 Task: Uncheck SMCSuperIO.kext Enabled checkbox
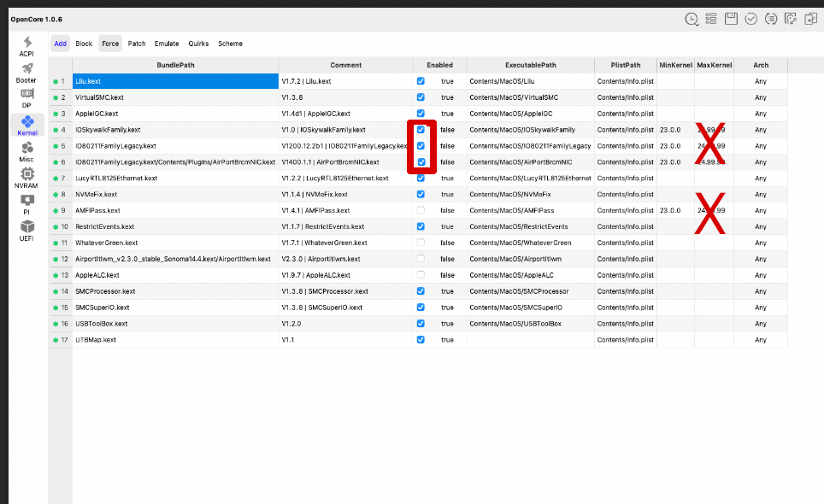[x=421, y=308]
